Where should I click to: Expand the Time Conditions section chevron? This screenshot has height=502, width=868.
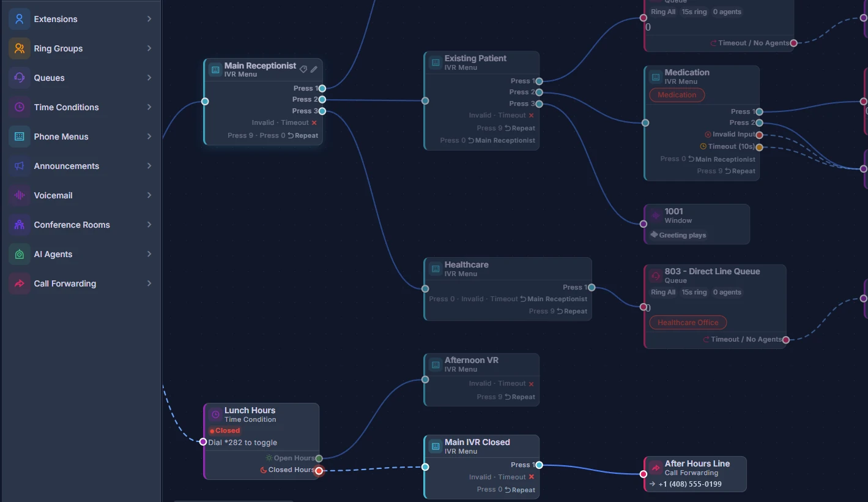click(x=149, y=107)
